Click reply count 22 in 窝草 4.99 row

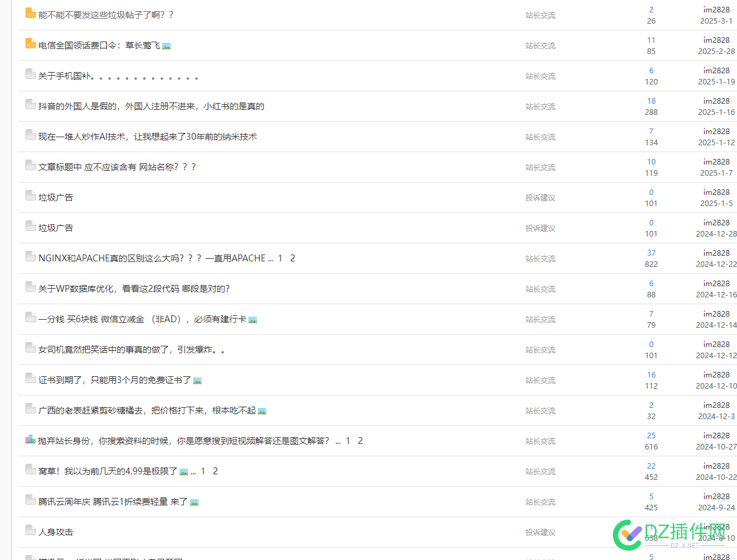651,466
